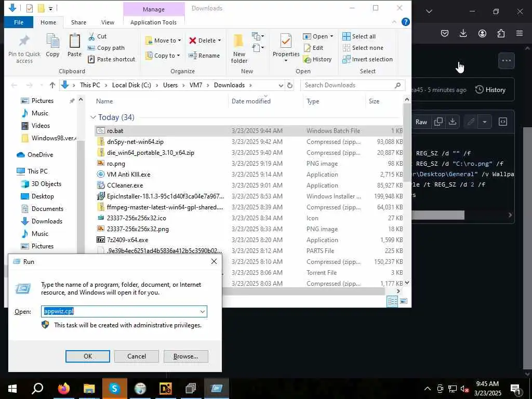Select ro.png in the file list
Image resolution: width=532 pixels, height=399 pixels.
tap(248, 164)
